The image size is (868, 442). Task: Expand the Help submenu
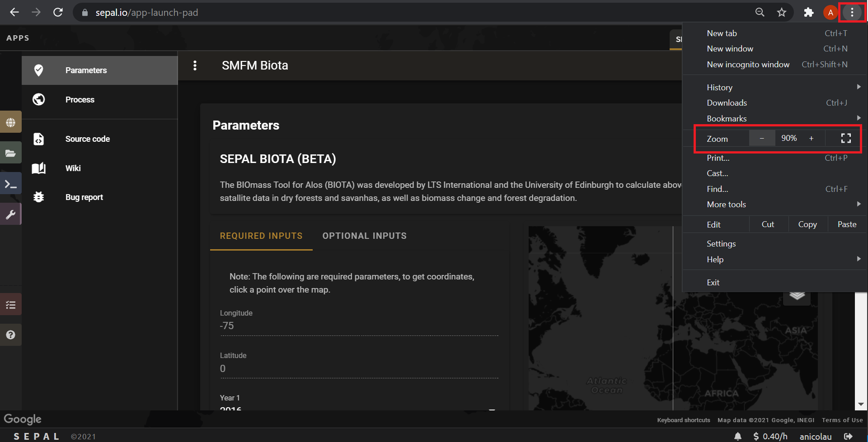(x=775, y=260)
